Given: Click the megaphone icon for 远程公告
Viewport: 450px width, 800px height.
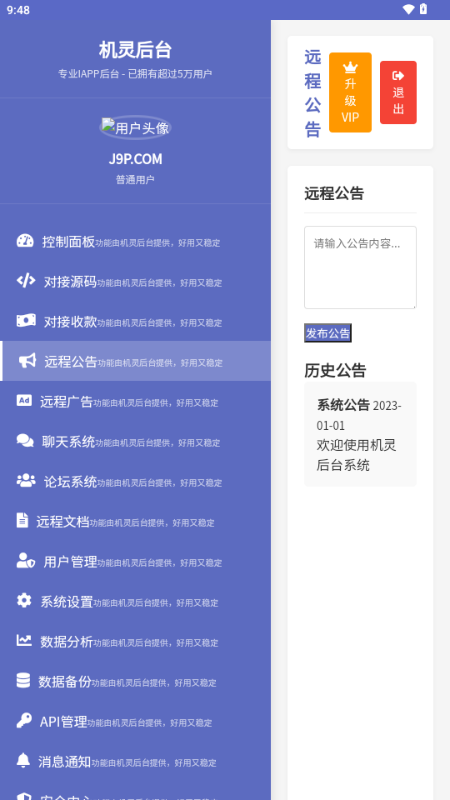Looking at the screenshot, I should (x=28, y=361).
